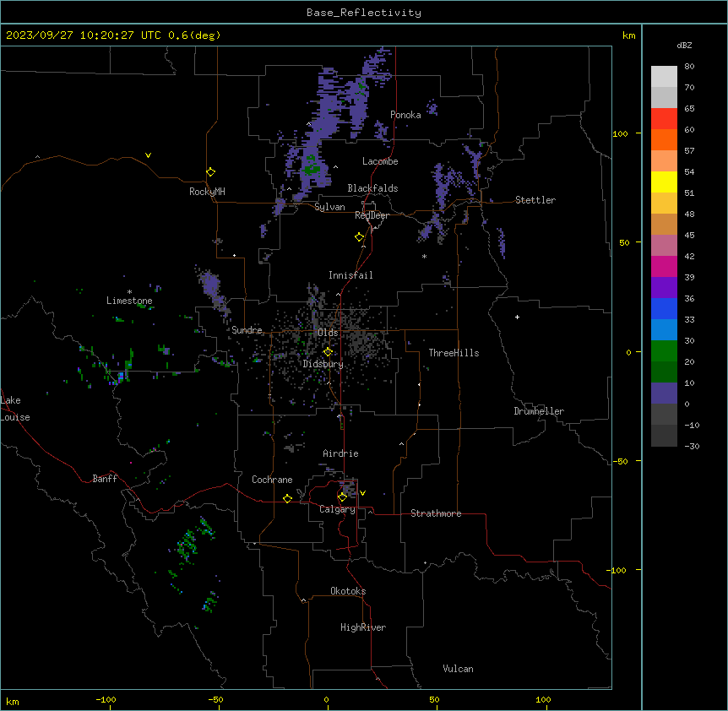Click the Blackfalds label
Viewport: 728px width, 711px height.
point(372,188)
